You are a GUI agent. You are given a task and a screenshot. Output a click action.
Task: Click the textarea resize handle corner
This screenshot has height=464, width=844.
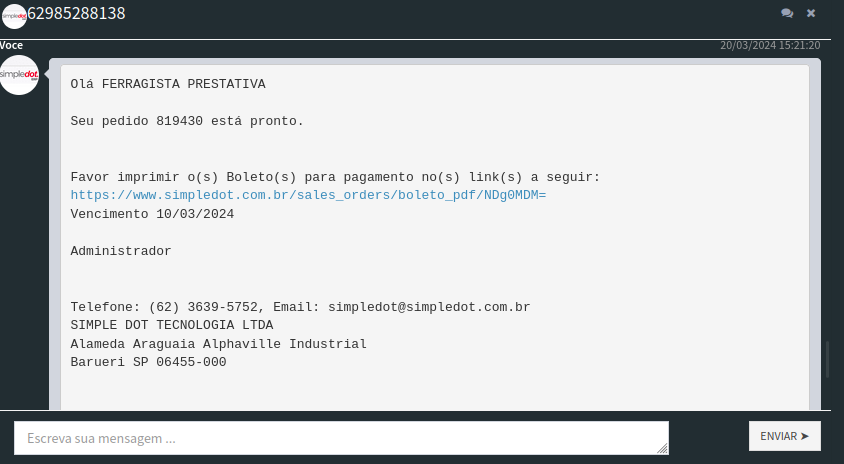pyautogui.click(x=663, y=449)
